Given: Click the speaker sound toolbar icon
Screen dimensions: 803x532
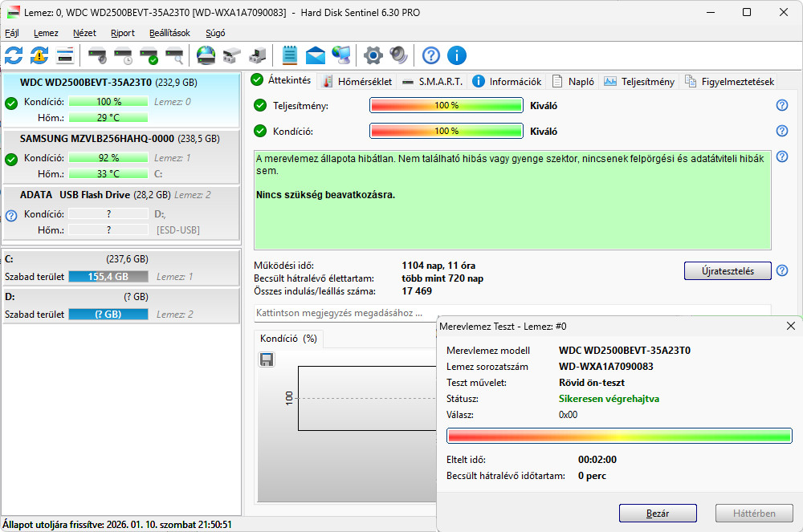Looking at the screenshot, I should (398, 55).
